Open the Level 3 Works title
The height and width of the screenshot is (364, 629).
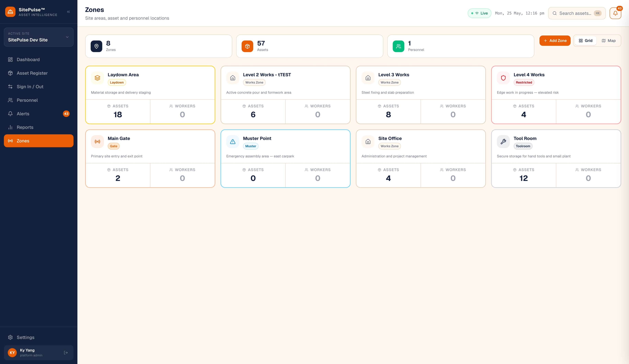tap(394, 75)
